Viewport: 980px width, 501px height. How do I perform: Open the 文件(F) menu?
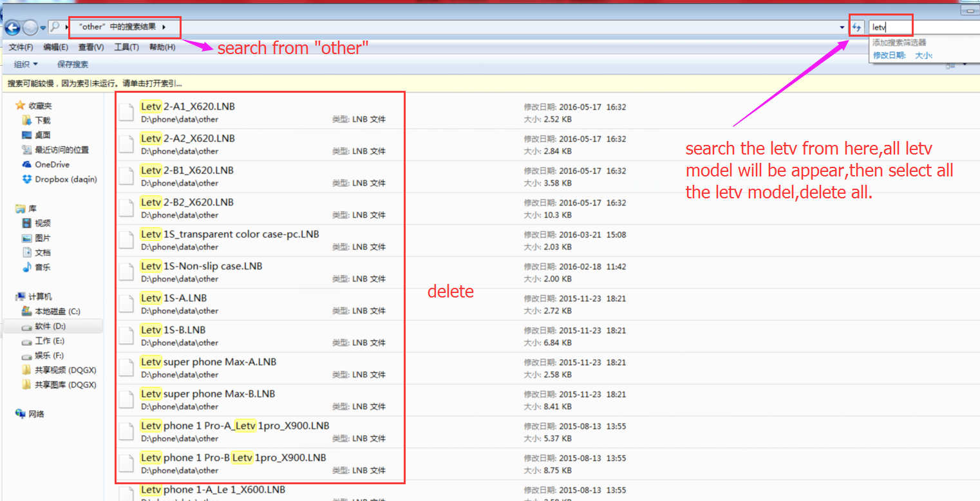point(21,47)
